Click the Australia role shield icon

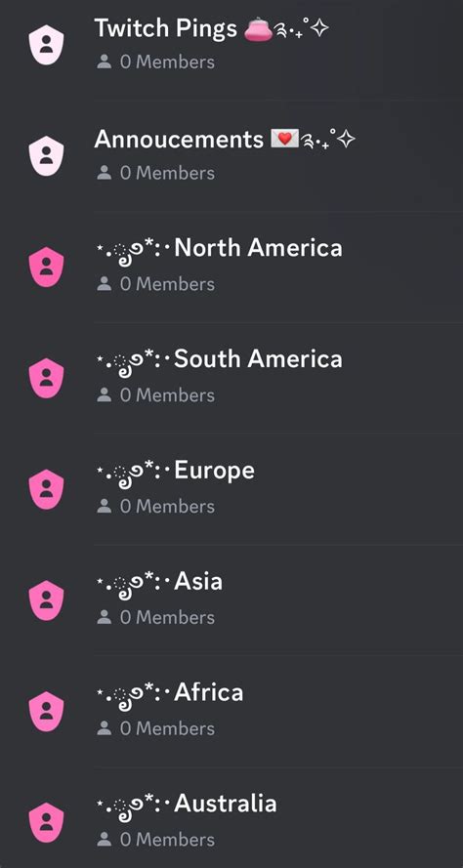click(x=47, y=823)
